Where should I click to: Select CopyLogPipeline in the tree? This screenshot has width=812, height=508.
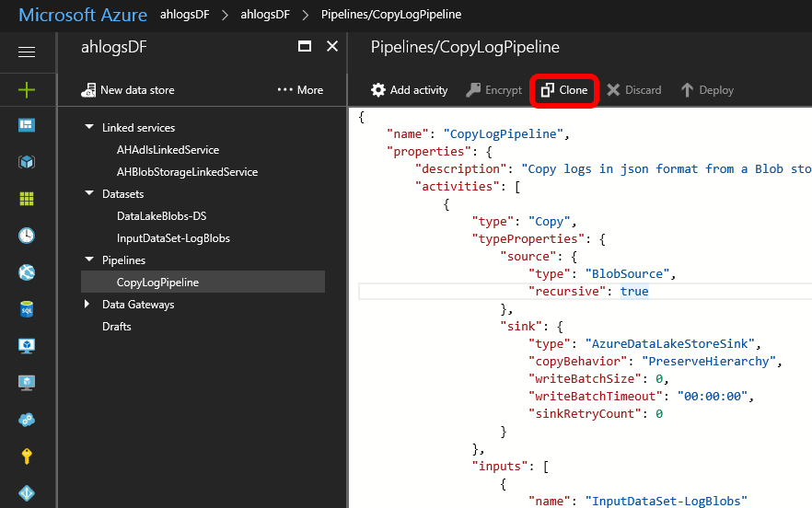pos(203,283)
